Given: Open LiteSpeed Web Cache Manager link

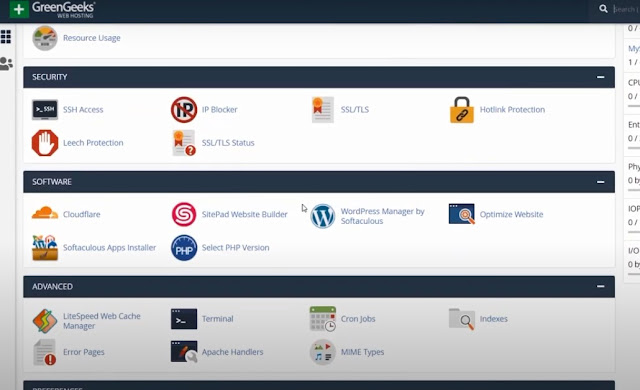Looking at the screenshot, I should 102,321.
